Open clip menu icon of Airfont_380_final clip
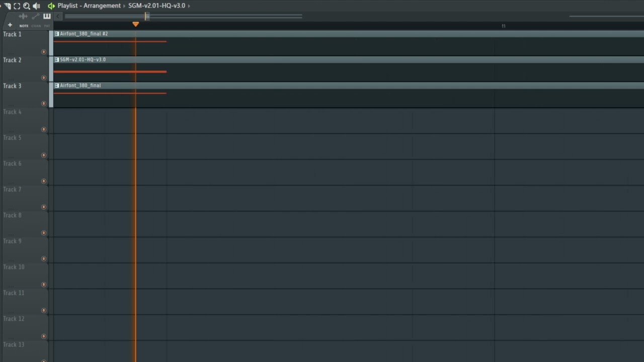The image size is (644, 362). tap(57, 85)
